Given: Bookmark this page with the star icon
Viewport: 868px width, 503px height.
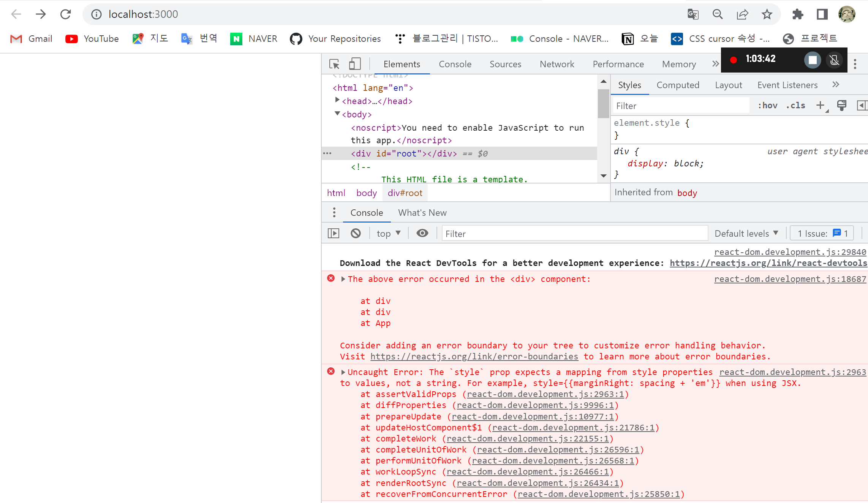Looking at the screenshot, I should 767,14.
